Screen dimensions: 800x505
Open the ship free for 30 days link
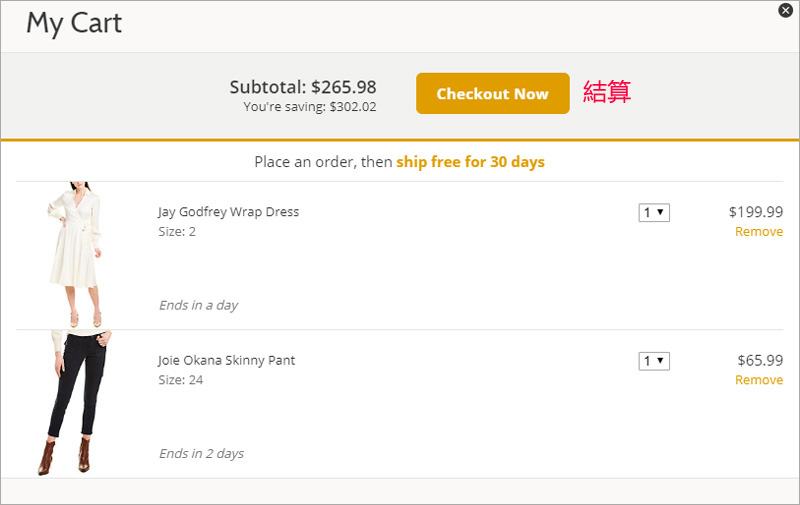(x=470, y=162)
